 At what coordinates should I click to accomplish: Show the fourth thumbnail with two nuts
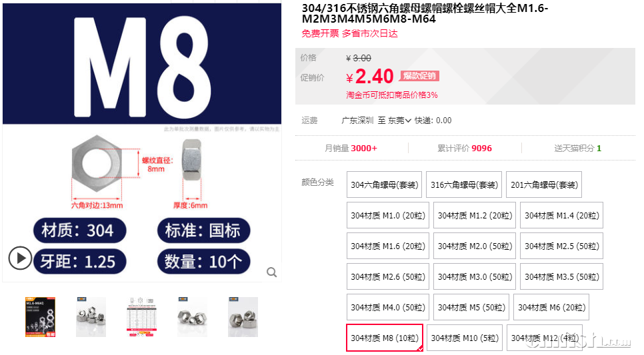(192, 317)
